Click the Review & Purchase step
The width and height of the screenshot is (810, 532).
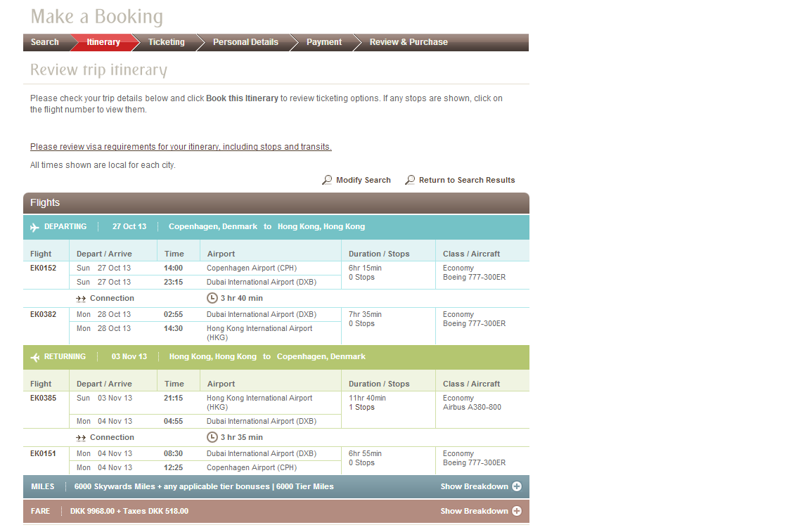pyautogui.click(x=409, y=42)
